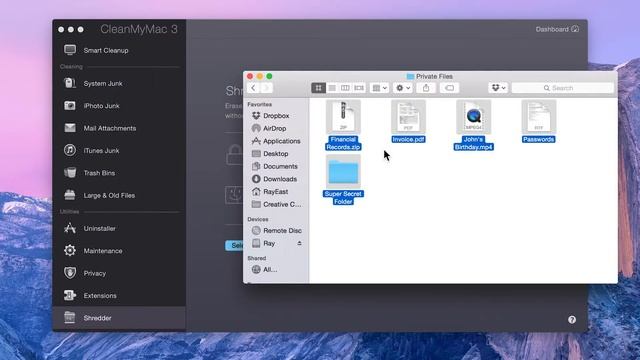Viewport: 640px width, 360px height.
Task: Switch Finder to list view
Action: (x=332, y=88)
